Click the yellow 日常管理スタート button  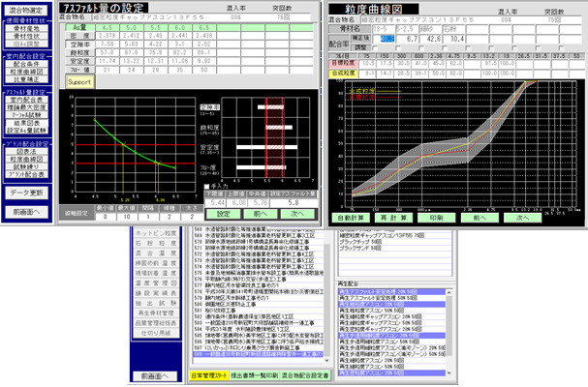[x=209, y=375]
